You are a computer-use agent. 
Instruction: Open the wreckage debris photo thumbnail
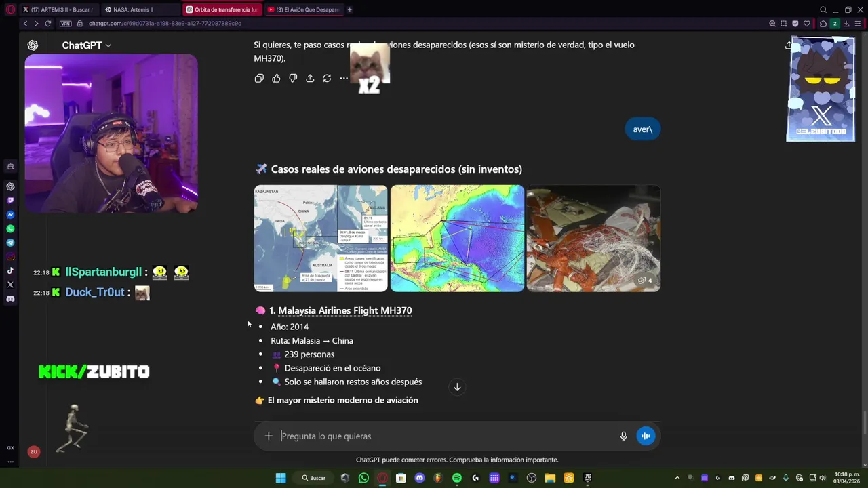point(593,239)
